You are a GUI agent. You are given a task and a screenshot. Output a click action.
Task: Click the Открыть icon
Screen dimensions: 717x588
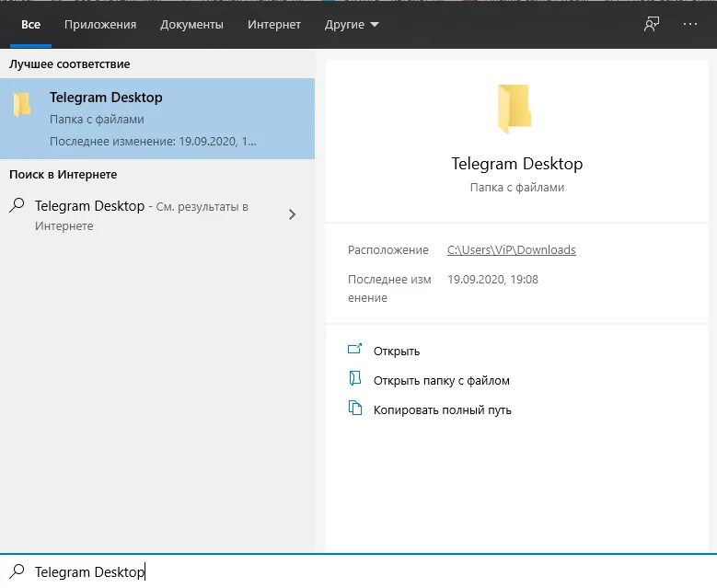click(x=355, y=350)
